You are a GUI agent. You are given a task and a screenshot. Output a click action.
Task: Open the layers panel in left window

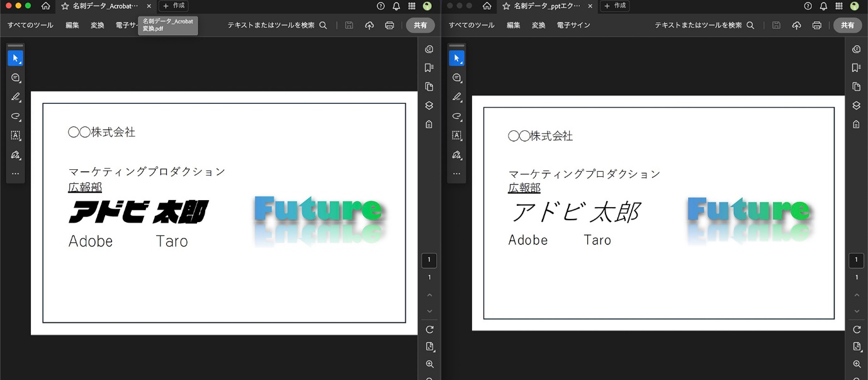(429, 106)
